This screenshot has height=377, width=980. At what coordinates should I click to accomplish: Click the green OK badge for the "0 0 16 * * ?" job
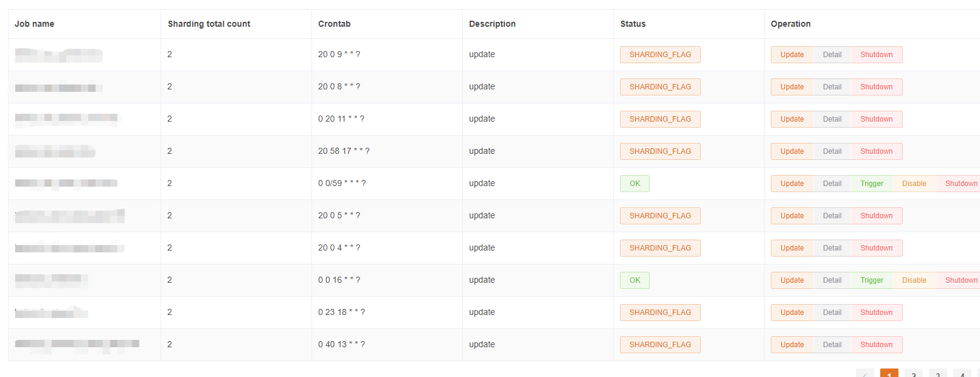[634, 280]
